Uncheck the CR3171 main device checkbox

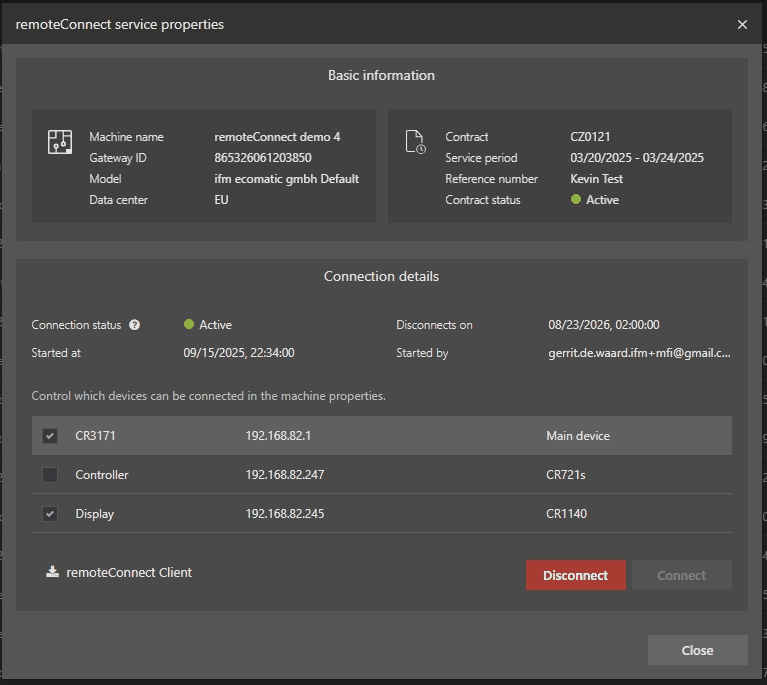click(x=50, y=435)
